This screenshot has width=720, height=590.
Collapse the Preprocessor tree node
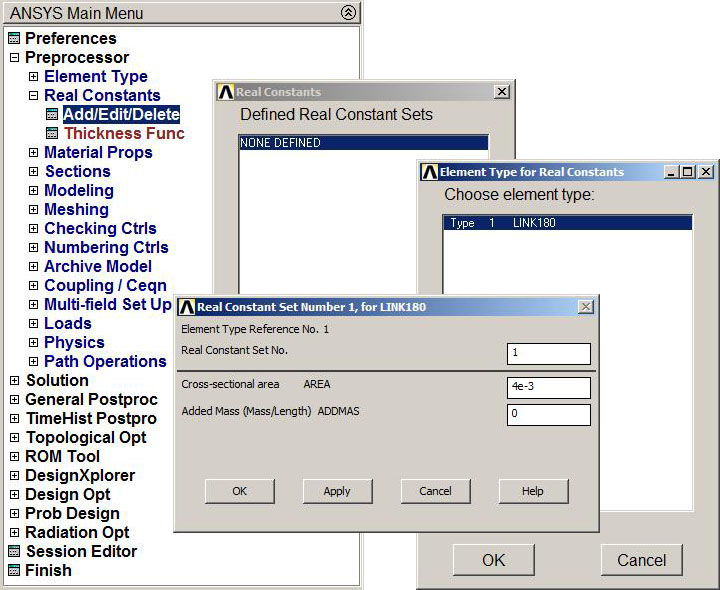pyautogui.click(x=14, y=58)
